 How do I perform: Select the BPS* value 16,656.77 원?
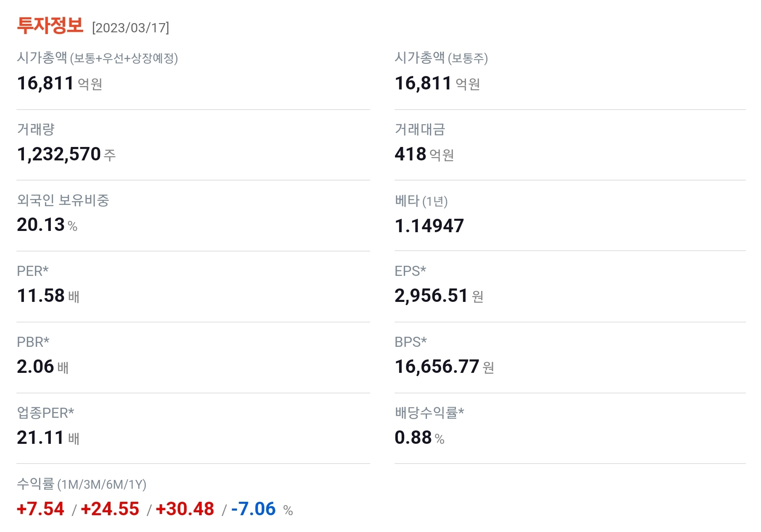click(445, 367)
